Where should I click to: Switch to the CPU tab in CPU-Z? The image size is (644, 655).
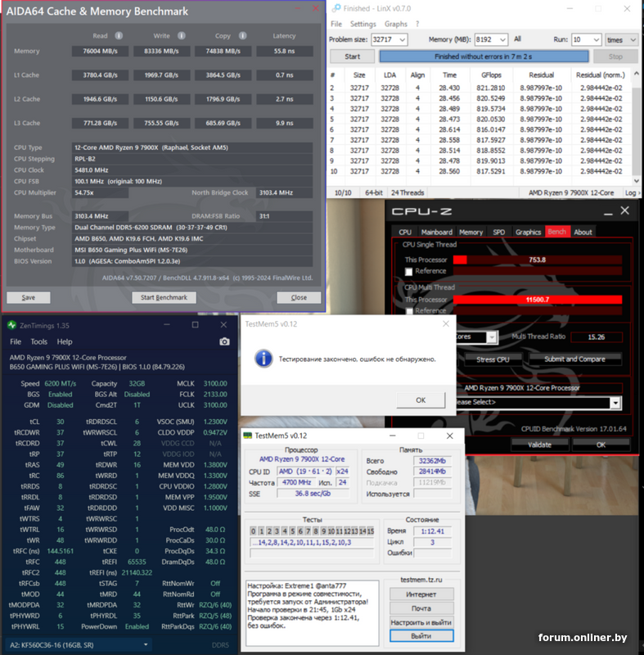coord(405,232)
